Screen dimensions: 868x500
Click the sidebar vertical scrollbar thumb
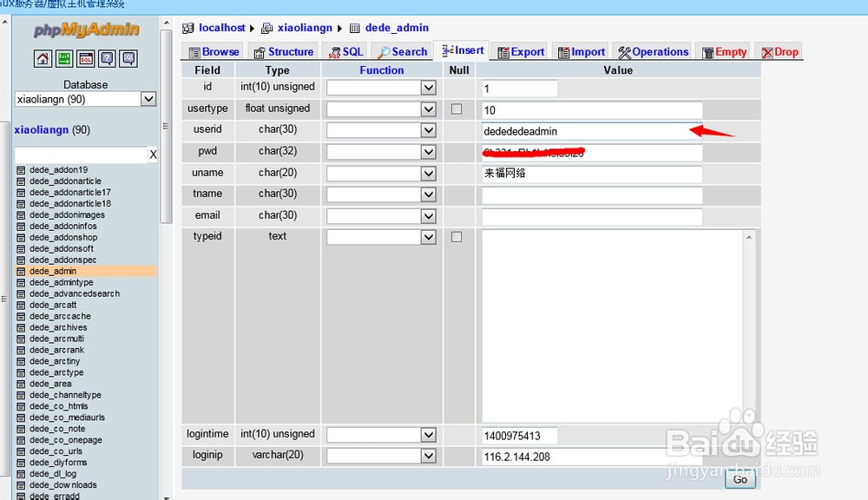tap(166, 126)
